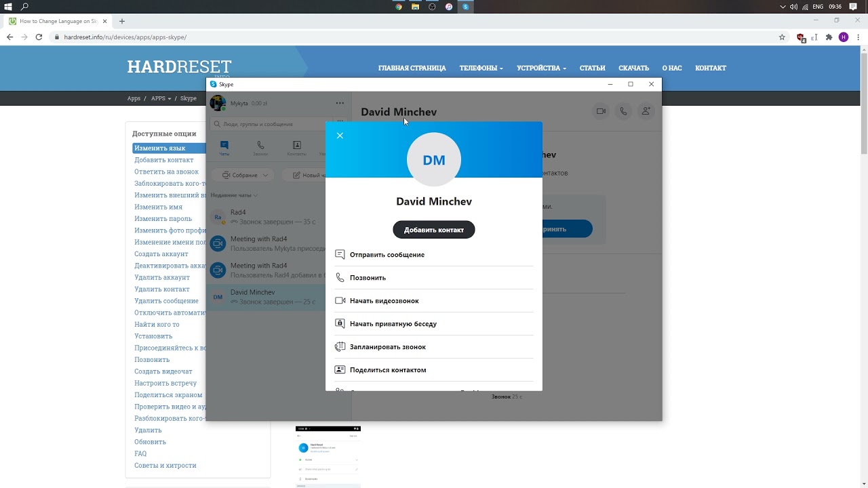Image resolution: width=868 pixels, height=488 pixels.
Task: Start a video call from Skype header
Action: click(x=601, y=111)
